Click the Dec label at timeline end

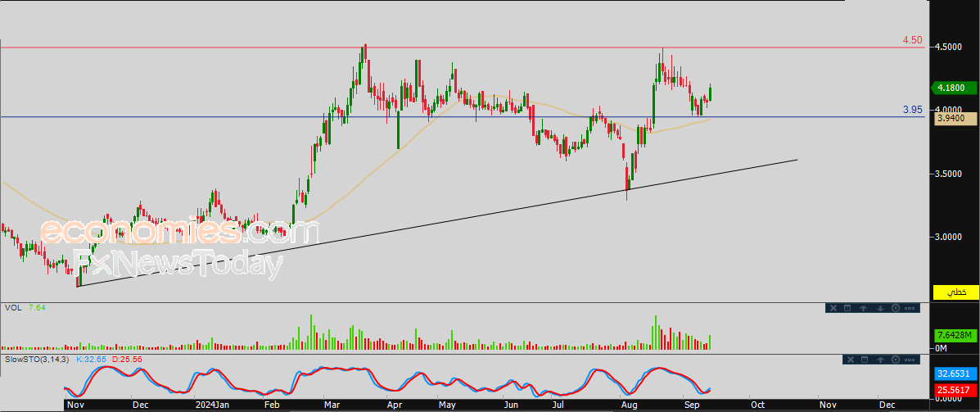(886, 405)
